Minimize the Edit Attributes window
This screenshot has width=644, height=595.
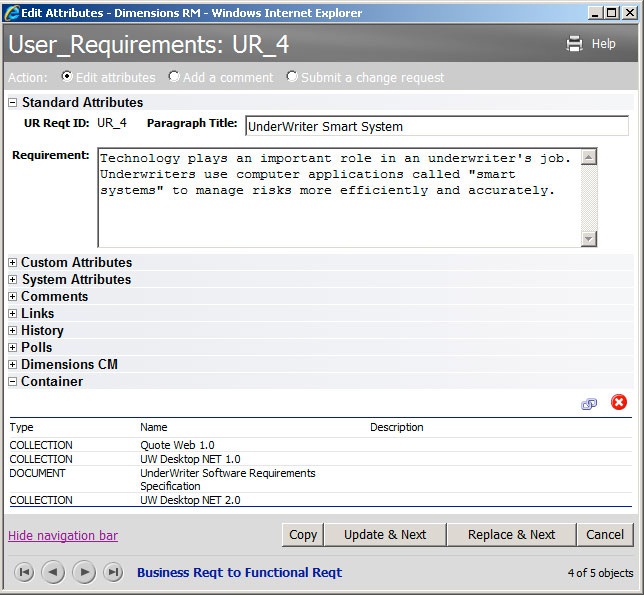click(x=594, y=13)
